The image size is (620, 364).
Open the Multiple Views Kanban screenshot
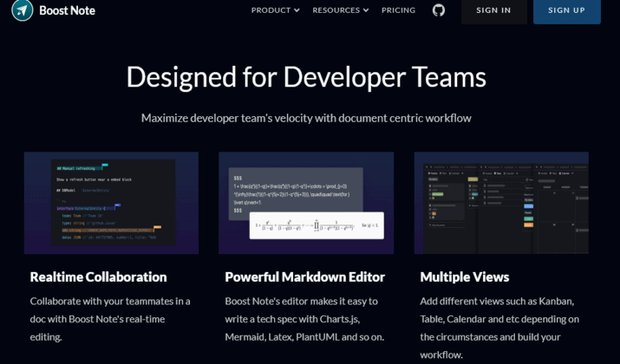(501, 203)
